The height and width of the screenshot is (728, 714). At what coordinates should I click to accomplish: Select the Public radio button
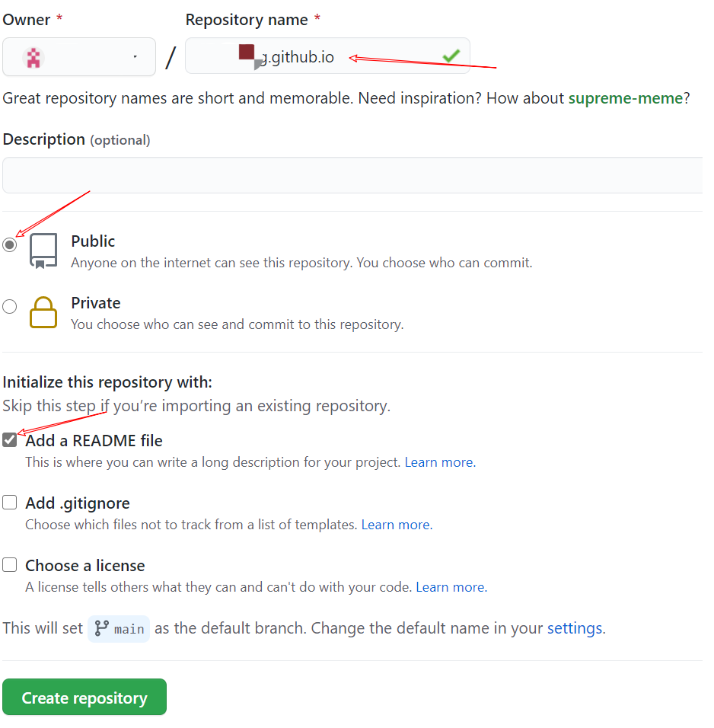[10, 244]
